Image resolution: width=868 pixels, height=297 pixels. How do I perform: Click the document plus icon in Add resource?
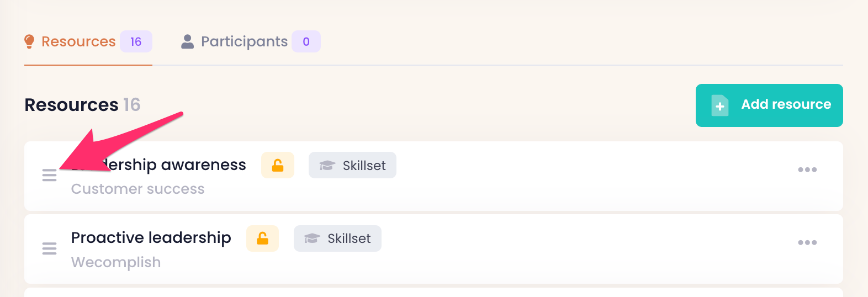(719, 105)
